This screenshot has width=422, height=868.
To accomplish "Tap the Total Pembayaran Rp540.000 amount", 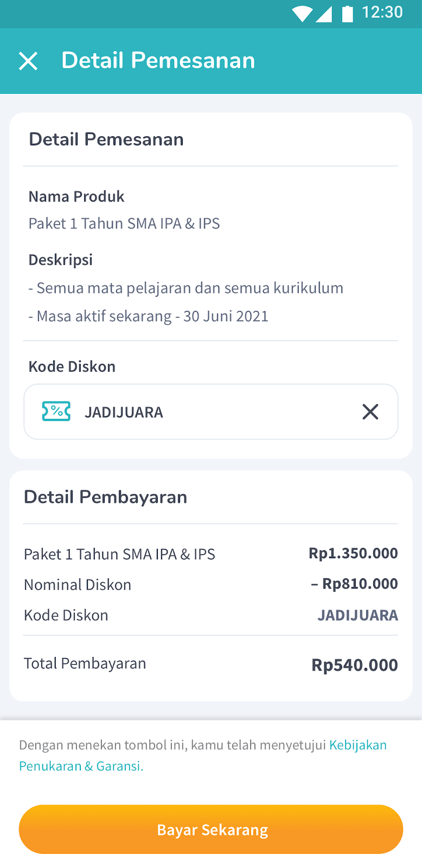I will [355, 665].
